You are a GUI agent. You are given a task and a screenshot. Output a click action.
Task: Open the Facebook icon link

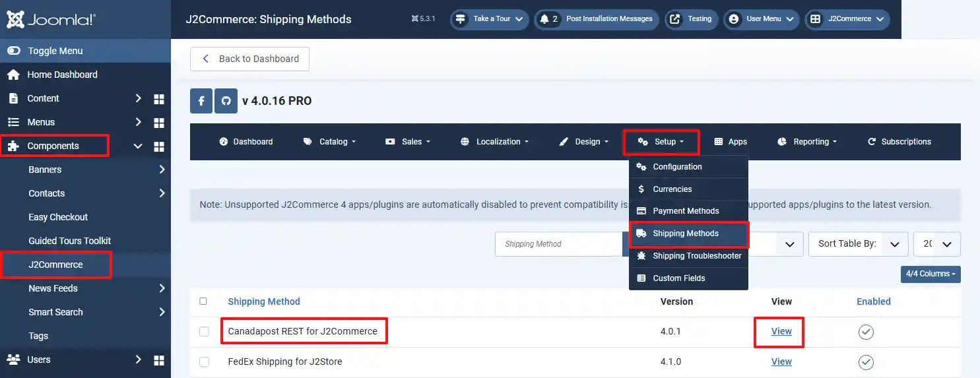[x=201, y=102]
